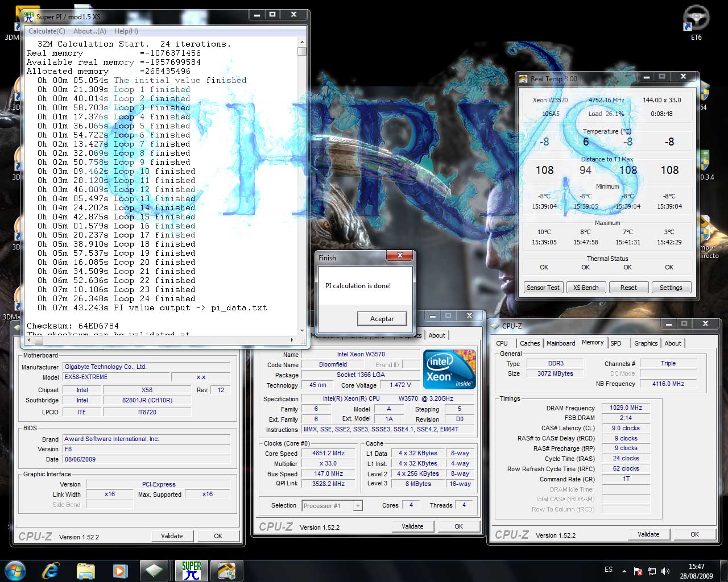
Task: Click OK in CPU-Z processor window
Action: point(458,526)
